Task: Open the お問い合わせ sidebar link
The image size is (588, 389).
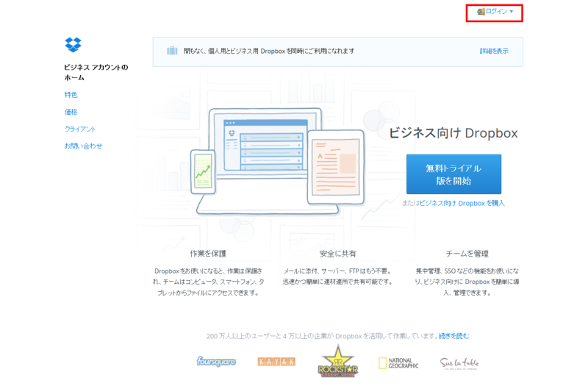Action: [83, 146]
